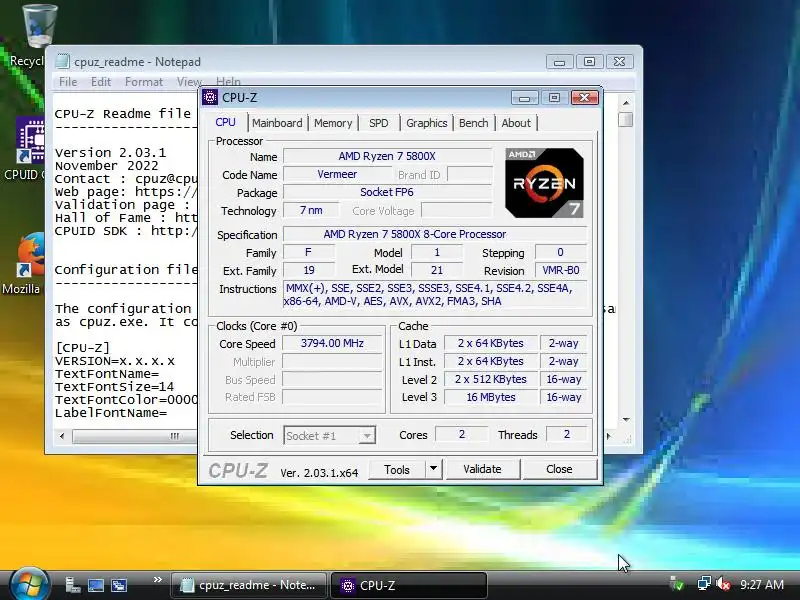
Task: Open Notepad Edit menu
Action: (101, 82)
